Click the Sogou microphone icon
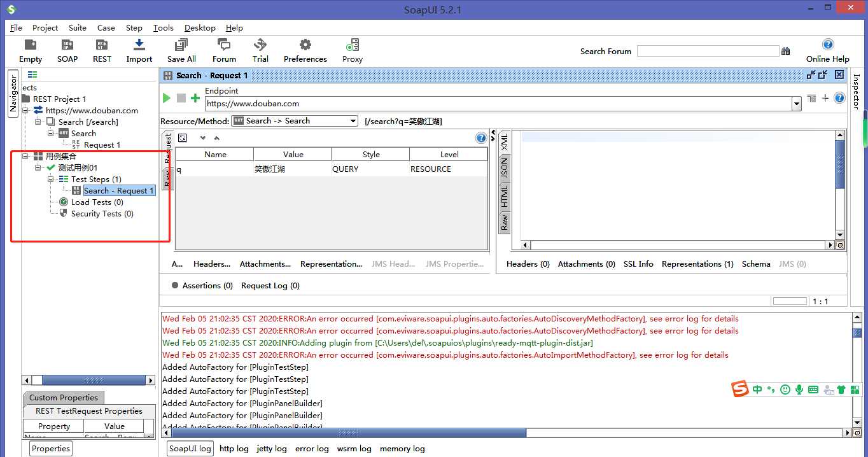 [x=799, y=390]
